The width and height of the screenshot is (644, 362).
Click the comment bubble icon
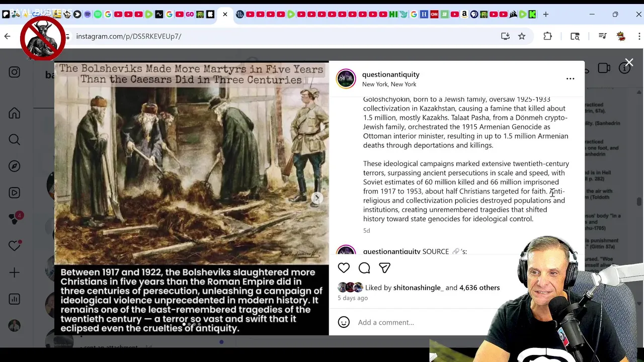point(364,268)
